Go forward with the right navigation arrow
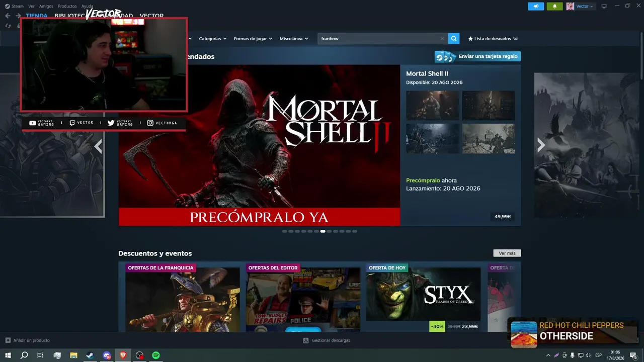 point(18,16)
